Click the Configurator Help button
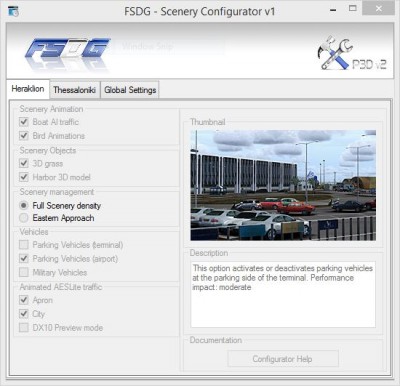This screenshot has height=386, width=400. (x=283, y=359)
